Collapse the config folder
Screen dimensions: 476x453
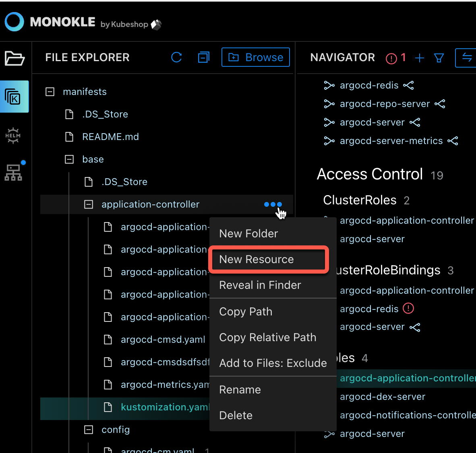tap(89, 430)
